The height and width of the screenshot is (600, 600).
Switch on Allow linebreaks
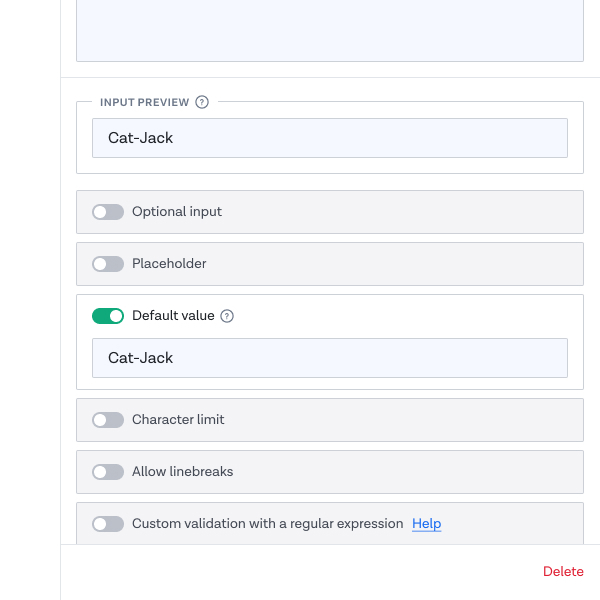108,472
